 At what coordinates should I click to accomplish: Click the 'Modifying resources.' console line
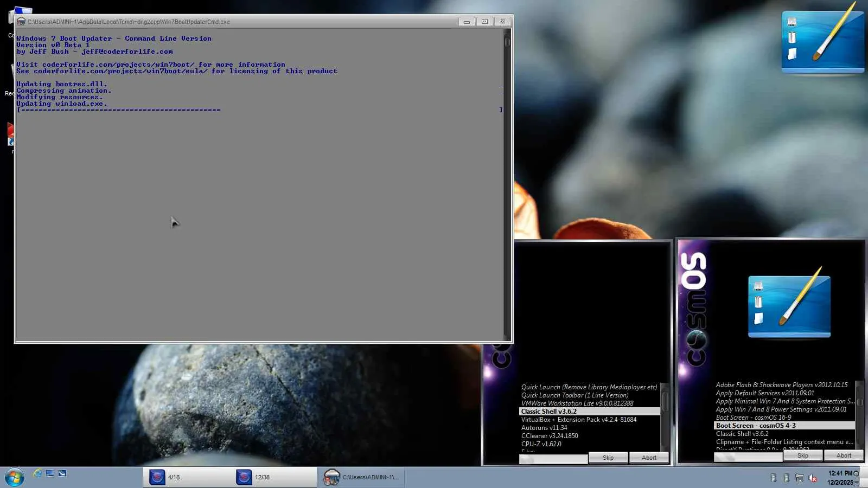60,97
